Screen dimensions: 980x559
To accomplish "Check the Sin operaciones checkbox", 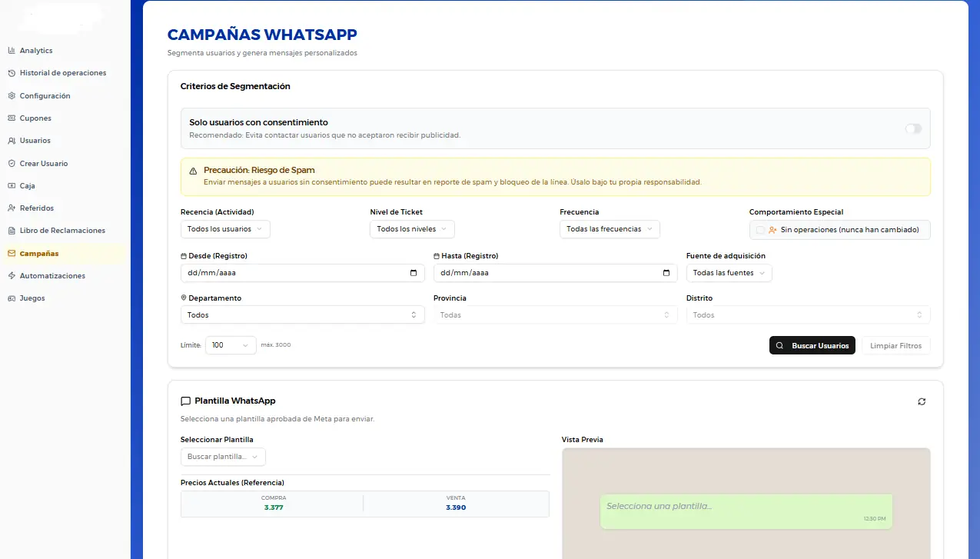I will point(760,230).
